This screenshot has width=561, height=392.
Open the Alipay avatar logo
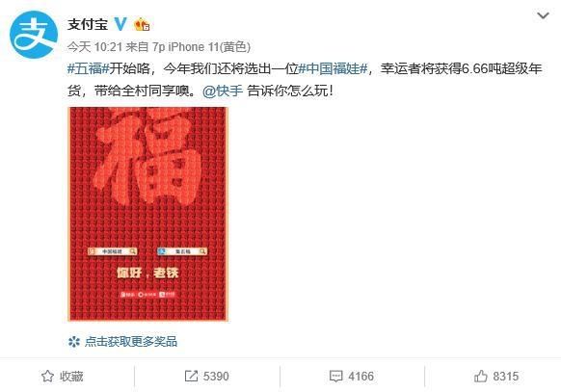pyautogui.click(x=34, y=35)
